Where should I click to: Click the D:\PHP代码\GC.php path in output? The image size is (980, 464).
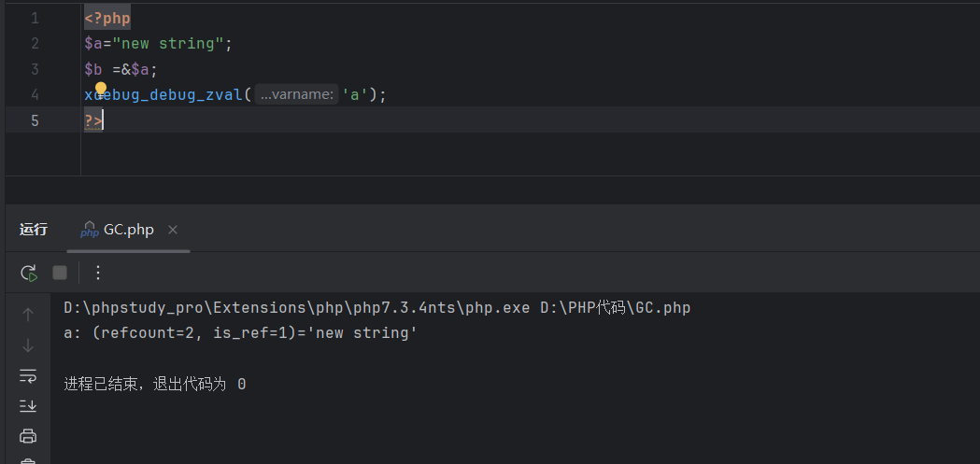(615, 308)
